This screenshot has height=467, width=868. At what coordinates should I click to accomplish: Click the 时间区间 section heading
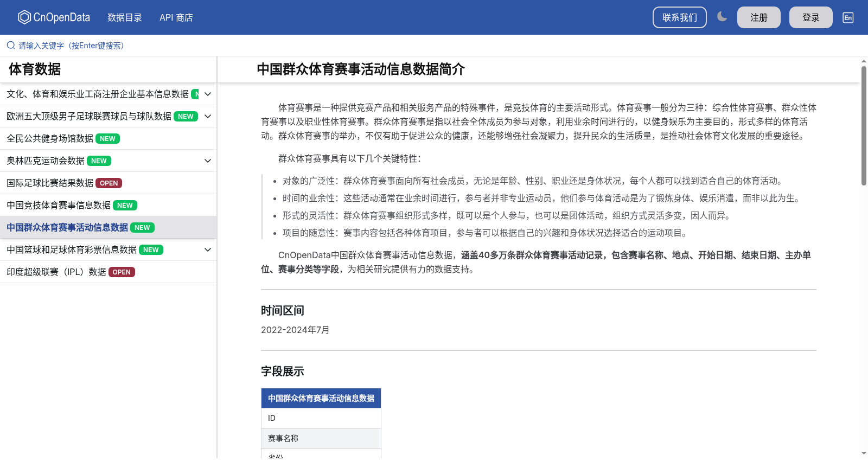(x=283, y=311)
